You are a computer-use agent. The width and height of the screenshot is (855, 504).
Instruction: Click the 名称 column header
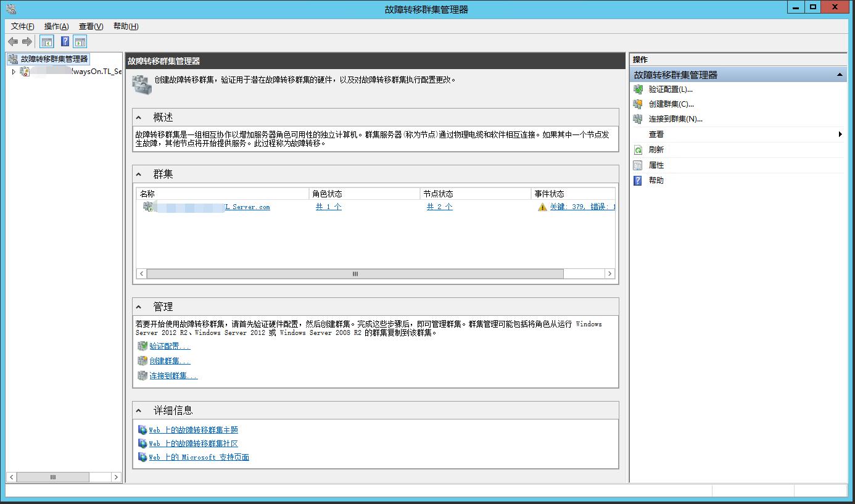tap(223, 194)
